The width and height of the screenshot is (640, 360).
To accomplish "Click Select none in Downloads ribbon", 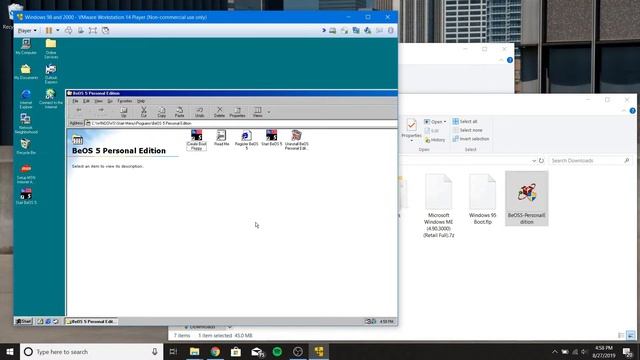I will 467,130.
